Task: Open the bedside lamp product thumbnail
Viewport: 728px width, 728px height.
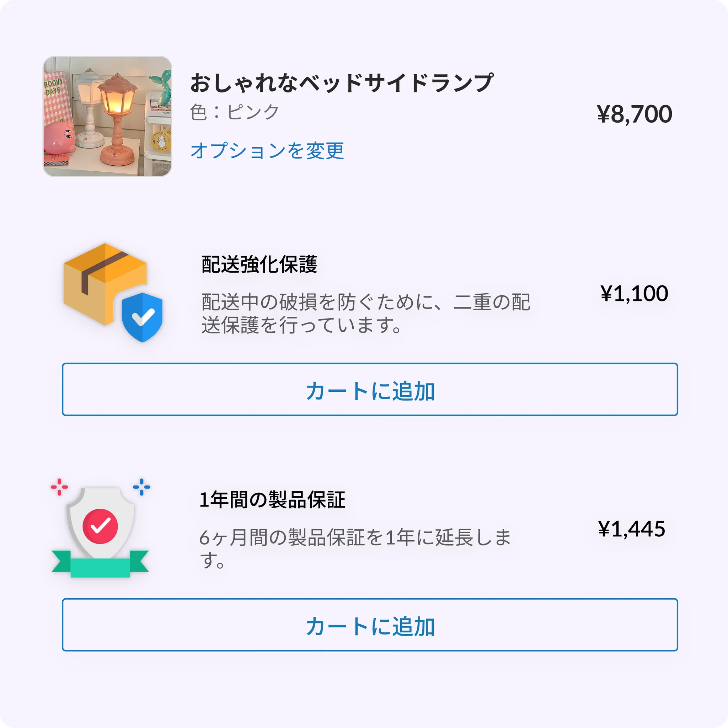Action: click(107, 117)
